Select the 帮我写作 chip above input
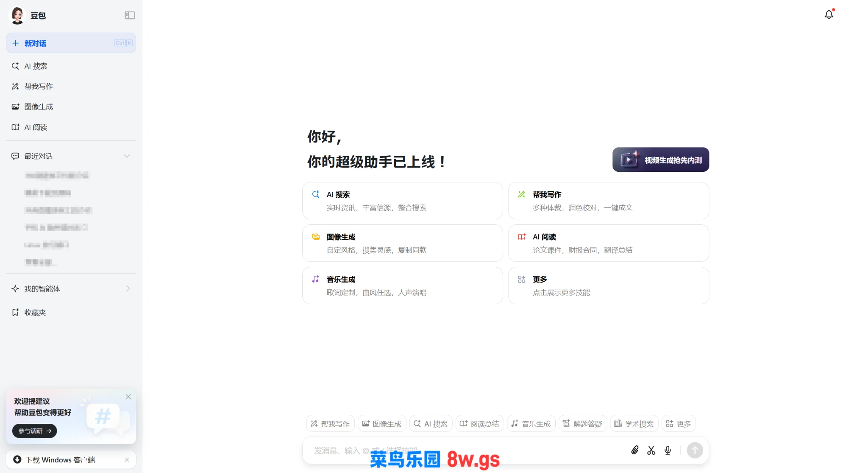The width and height of the screenshot is (868, 473). pos(330,423)
